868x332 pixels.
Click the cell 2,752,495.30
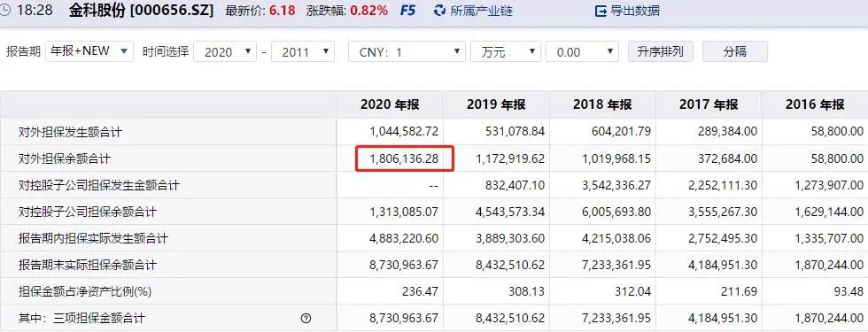click(x=723, y=238)
